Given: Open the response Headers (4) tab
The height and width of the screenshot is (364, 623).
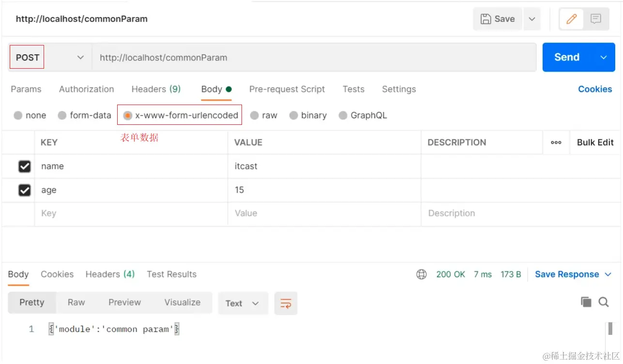Looking at the screenshot, I should pos(110,274).
